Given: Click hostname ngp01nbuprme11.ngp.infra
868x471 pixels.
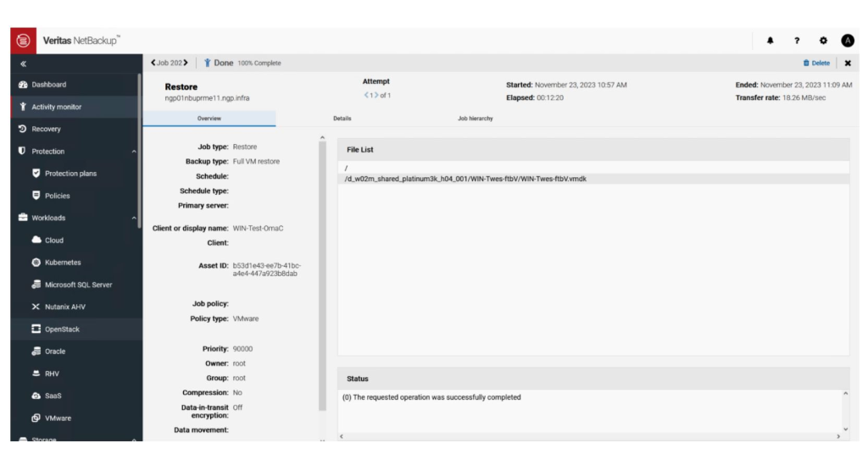Looking at the screenshot, I should 207,98.
